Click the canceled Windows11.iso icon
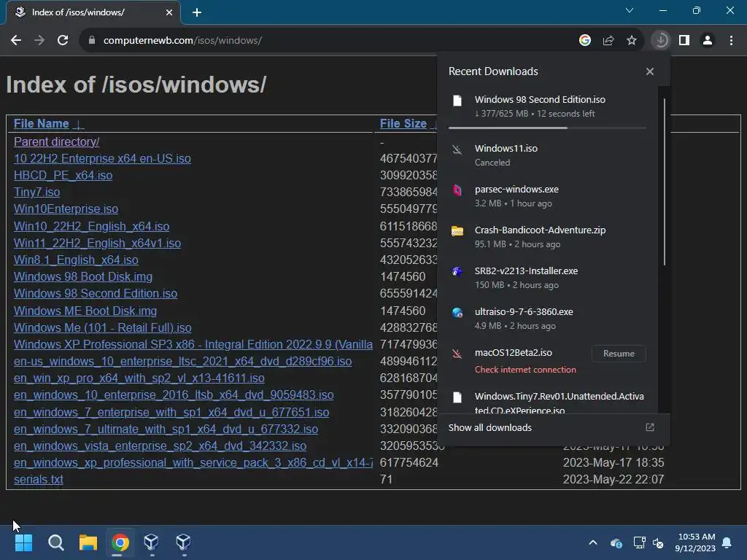 pos(457,149)
